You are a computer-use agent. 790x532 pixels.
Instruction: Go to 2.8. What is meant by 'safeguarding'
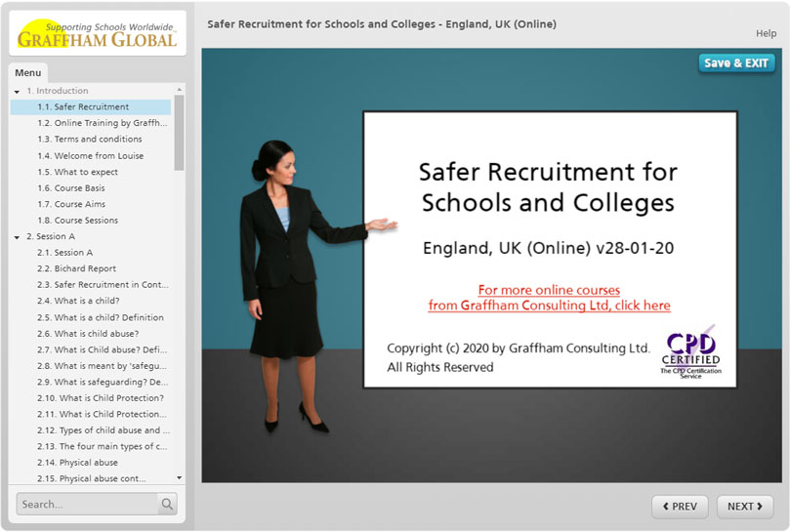point(102,366)
